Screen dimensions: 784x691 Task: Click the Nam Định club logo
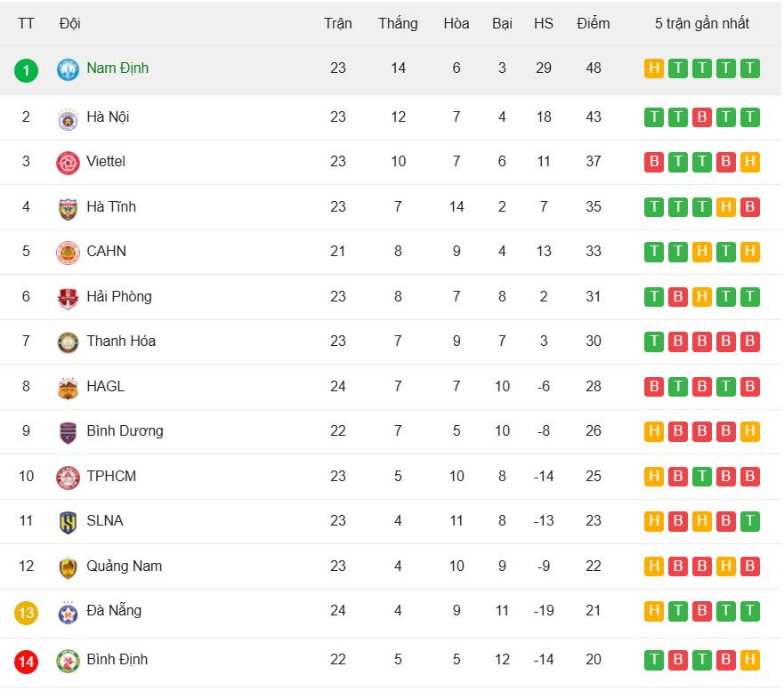coord(68,69)
